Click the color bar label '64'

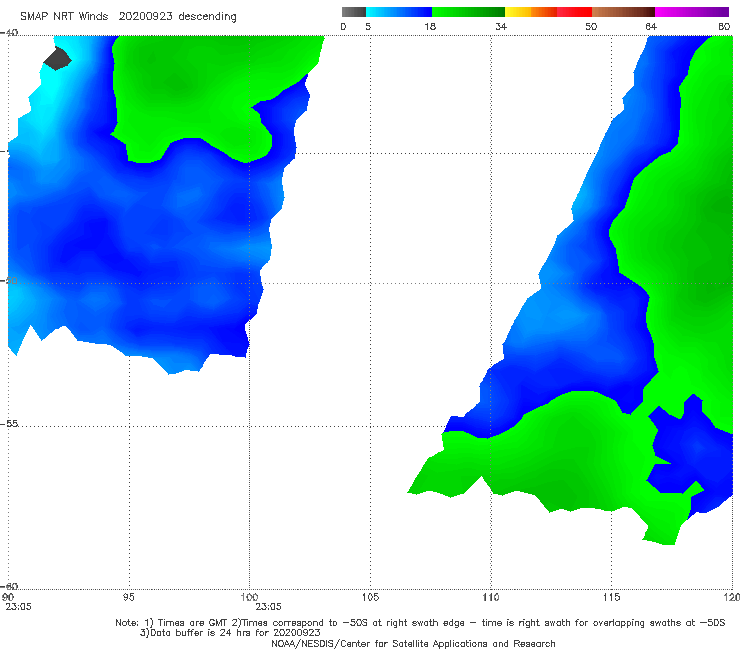(x=651, y=26)
